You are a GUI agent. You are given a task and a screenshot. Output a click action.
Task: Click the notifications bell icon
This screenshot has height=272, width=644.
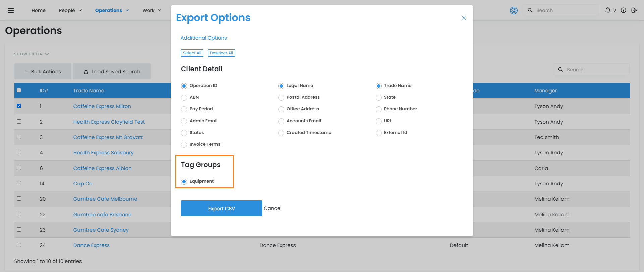tap(608, 10)
